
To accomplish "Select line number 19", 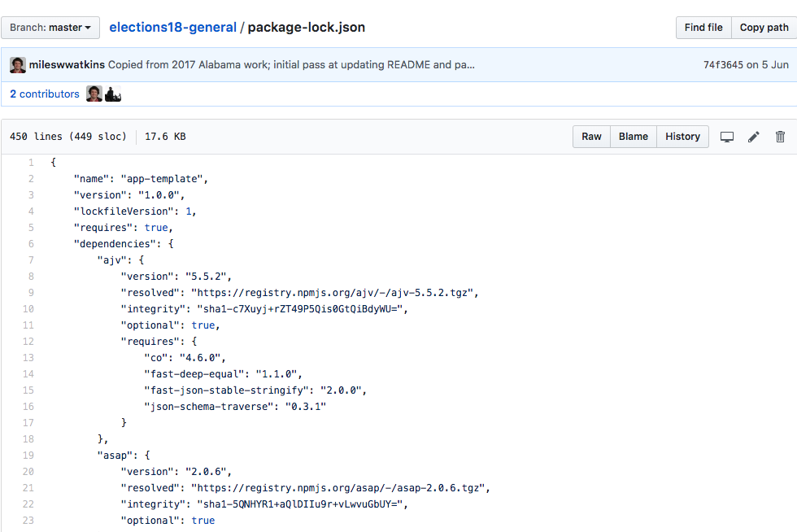I will [28, 456].
